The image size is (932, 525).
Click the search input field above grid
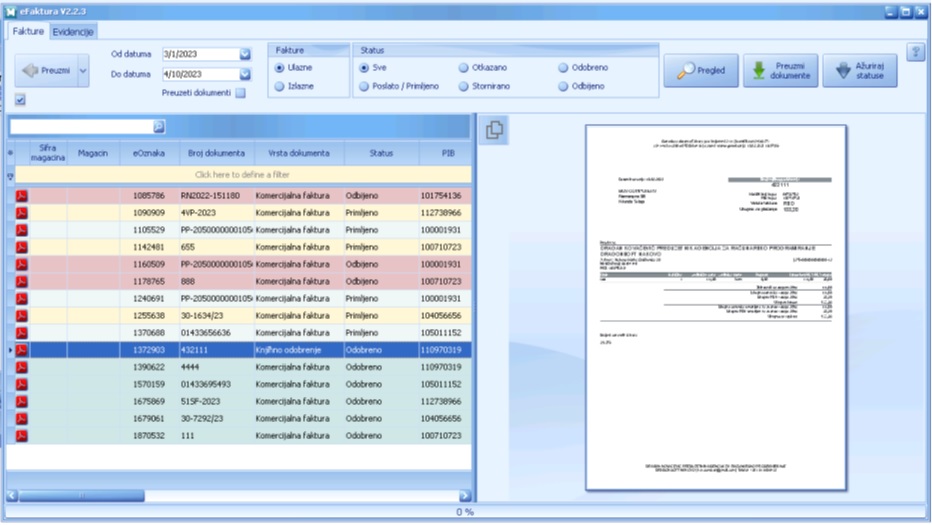(x=81, y=127)
